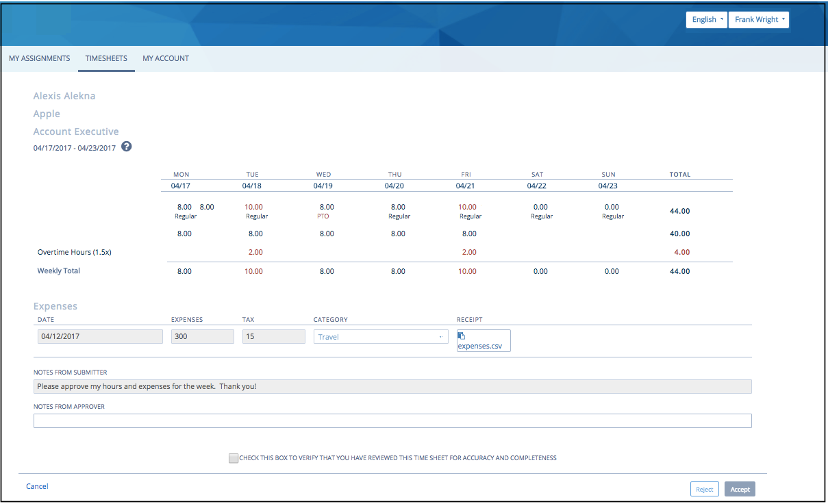The image size is (828, 504).
Task: Click the Reject button
Action: (x=705, y=489)
